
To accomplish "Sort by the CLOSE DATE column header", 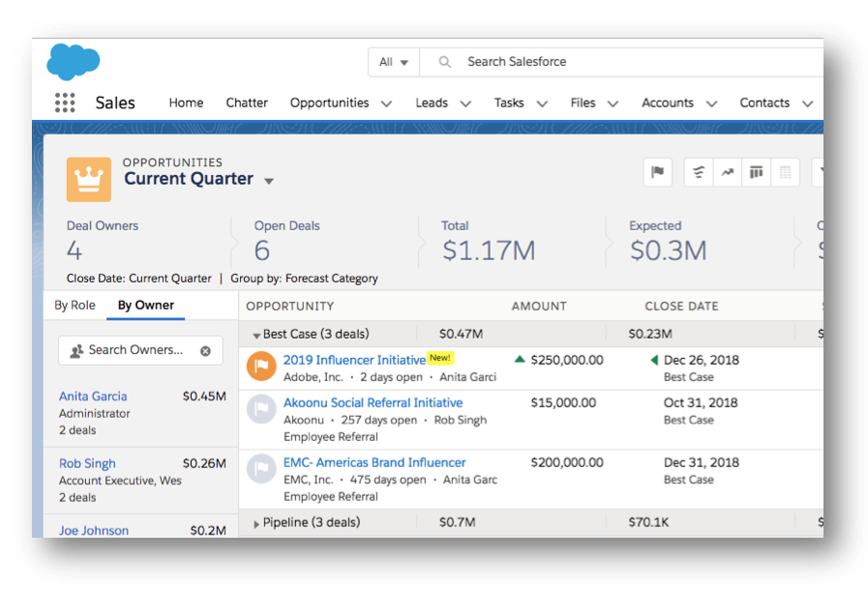I will [x=681, y=307].
